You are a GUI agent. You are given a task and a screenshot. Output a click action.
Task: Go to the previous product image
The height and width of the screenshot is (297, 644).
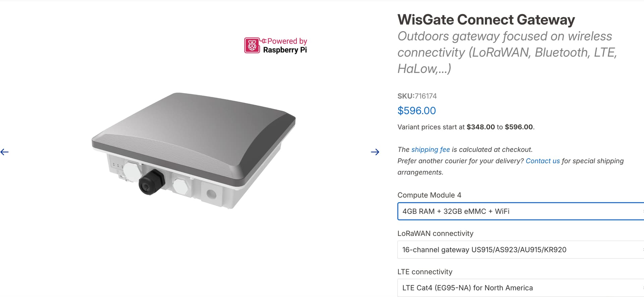[5, 152]
